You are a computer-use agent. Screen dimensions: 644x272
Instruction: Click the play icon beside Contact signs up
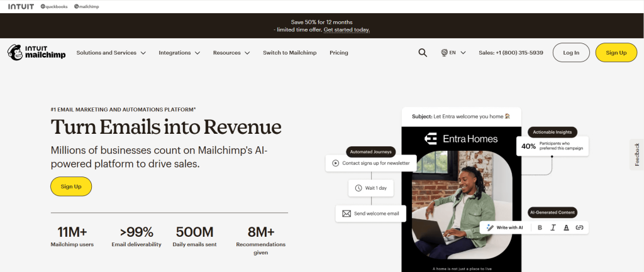pos(335,163)
